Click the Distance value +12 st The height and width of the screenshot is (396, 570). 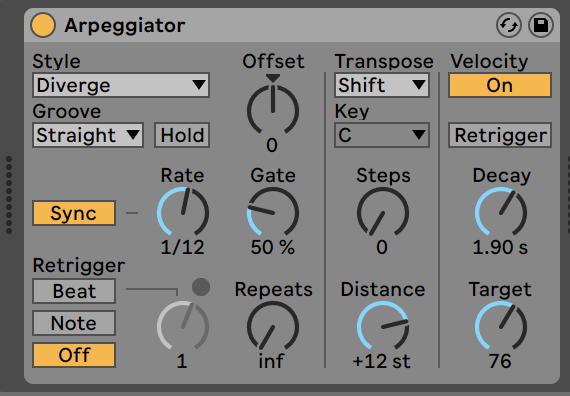[x=382, y=361]
